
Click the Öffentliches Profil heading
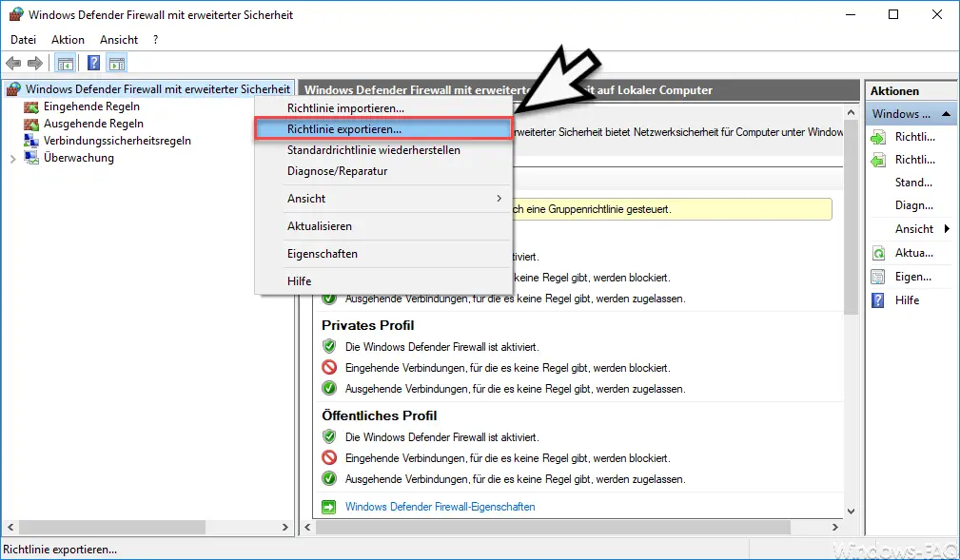pos(379,415)
